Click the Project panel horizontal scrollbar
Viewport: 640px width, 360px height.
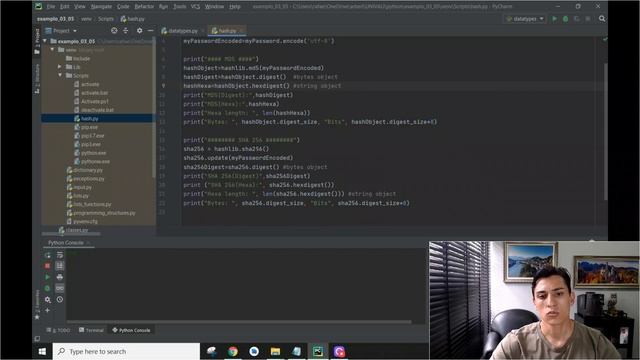71,234
